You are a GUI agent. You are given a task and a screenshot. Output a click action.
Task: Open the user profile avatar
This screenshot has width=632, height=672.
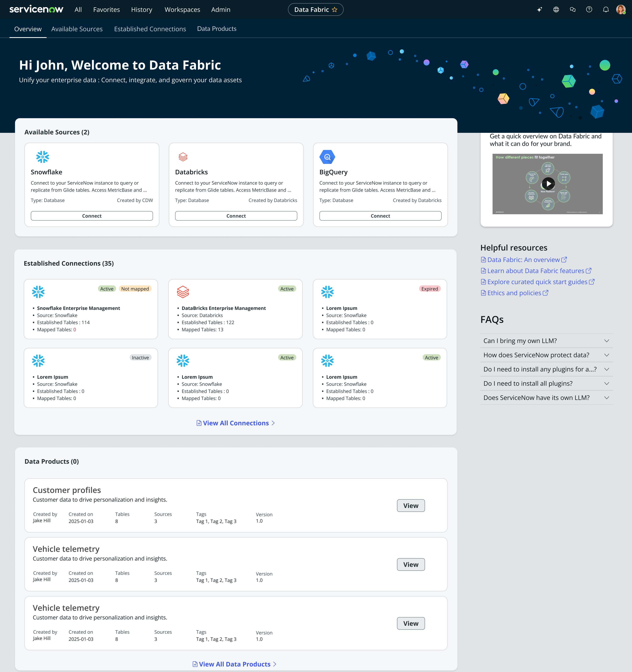(621, 9)
